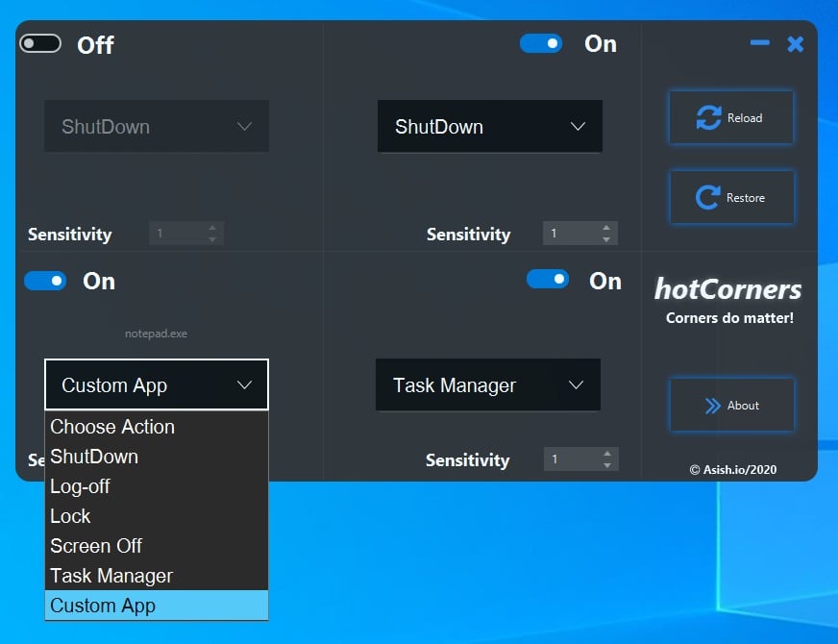Image resolution: width=838 pixels, height=644 pixels.
Task: Click the notepad.exe custom app label
Action: tap(156, 334)
